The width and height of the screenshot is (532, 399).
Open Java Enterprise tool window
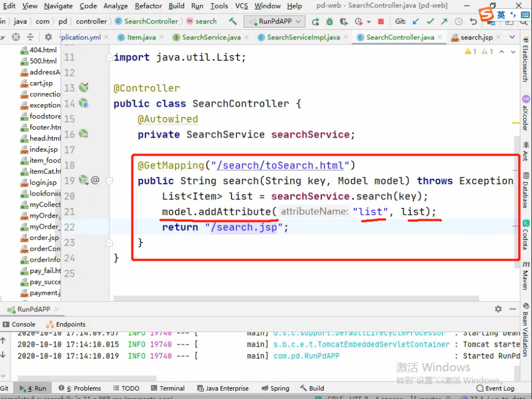(x=223, y=388)
